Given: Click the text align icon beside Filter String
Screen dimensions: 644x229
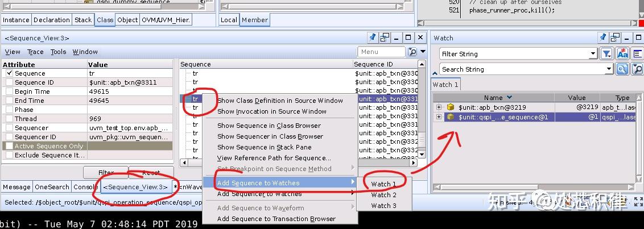Looking at the screenshot, I should coord(637,54).
